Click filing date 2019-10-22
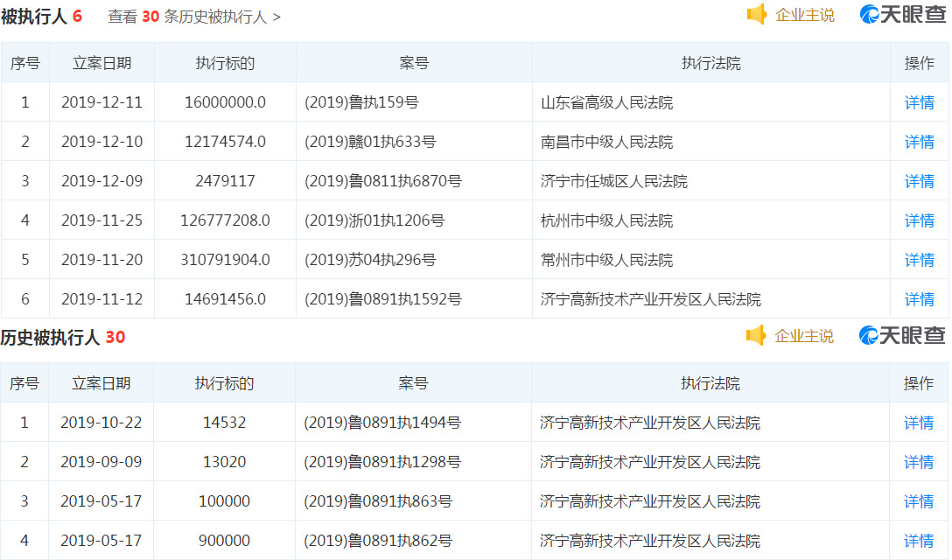 pyautogui.click(x=101, y=423)
